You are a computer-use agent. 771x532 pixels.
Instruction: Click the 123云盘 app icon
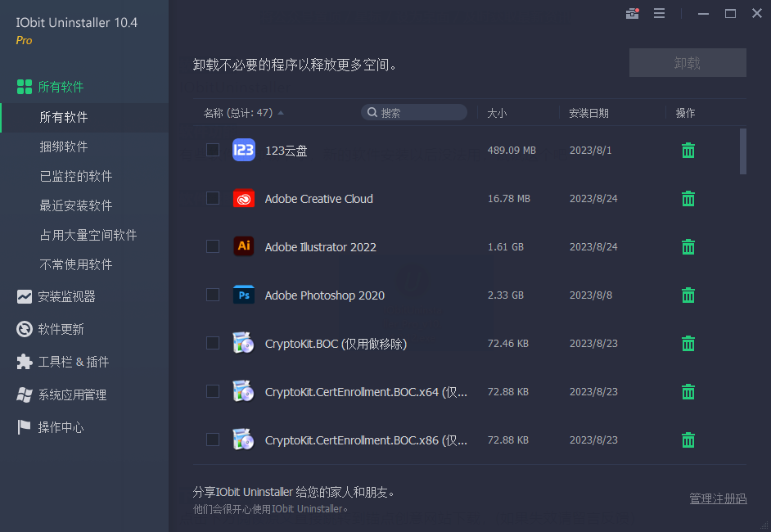point(243,151)
